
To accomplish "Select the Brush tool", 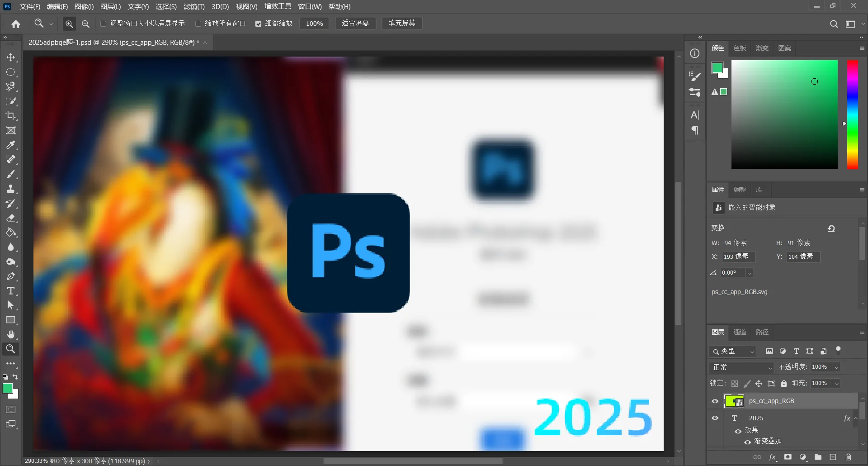I will coord(11,174).
